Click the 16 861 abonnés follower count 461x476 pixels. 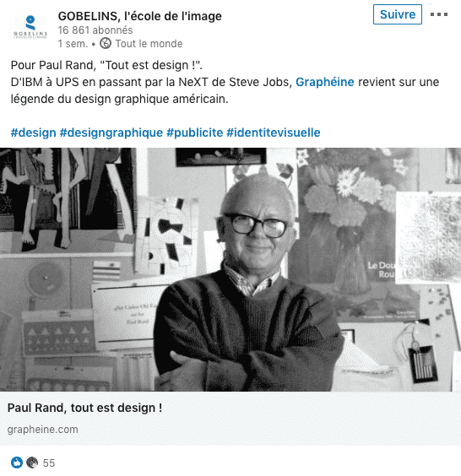(95, 30)
